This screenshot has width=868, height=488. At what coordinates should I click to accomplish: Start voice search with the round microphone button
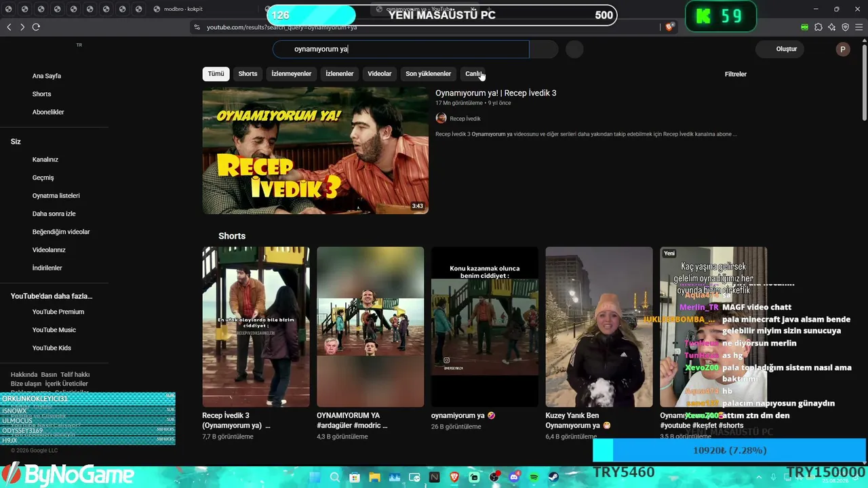(x=574, y=49)
